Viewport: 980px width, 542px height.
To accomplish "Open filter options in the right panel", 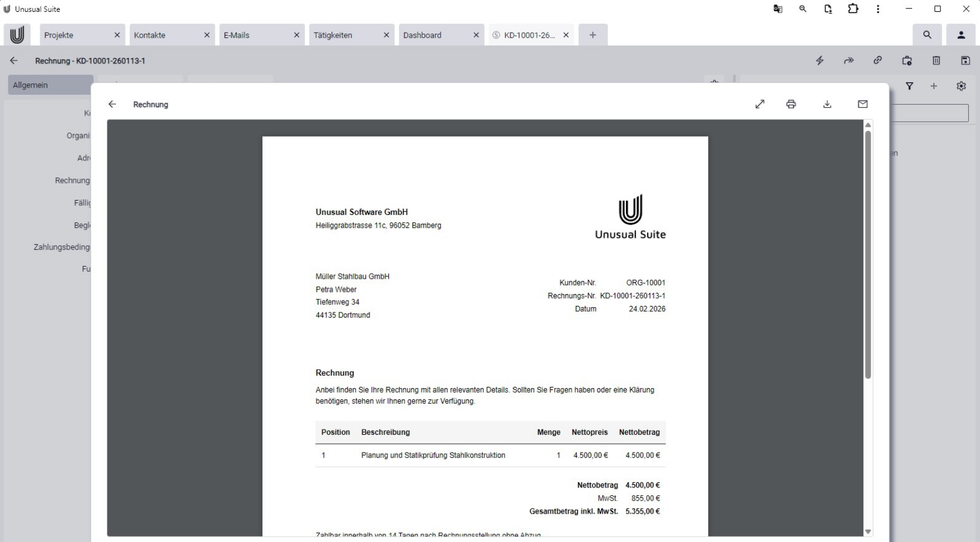I will tap(910, 86).
